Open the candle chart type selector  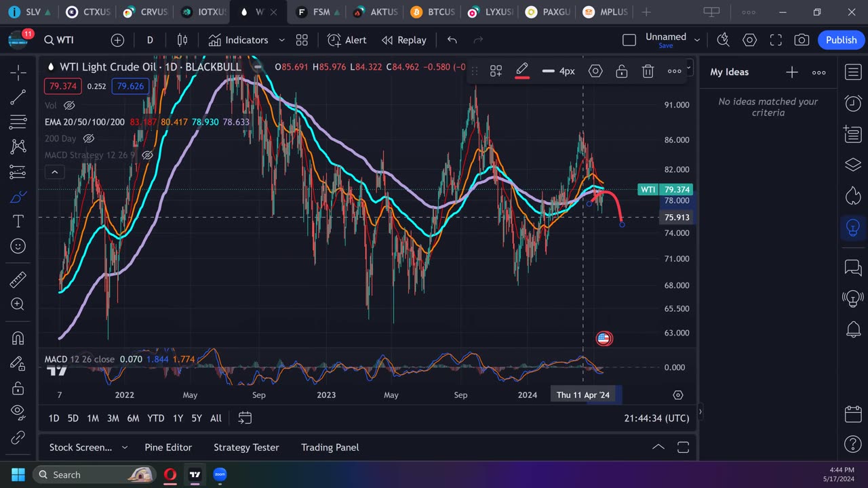click(x=182, y=40)
